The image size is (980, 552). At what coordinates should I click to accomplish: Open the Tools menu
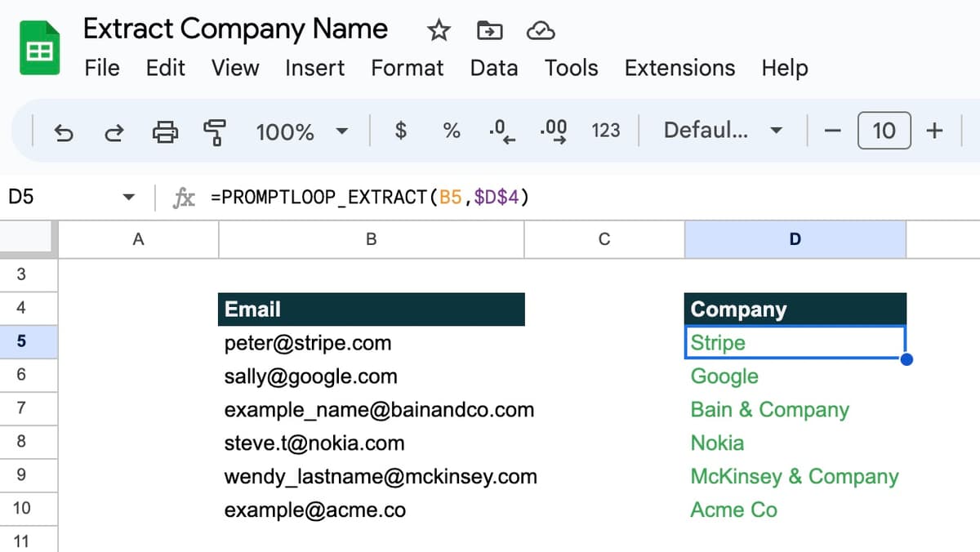coord(572,68)
